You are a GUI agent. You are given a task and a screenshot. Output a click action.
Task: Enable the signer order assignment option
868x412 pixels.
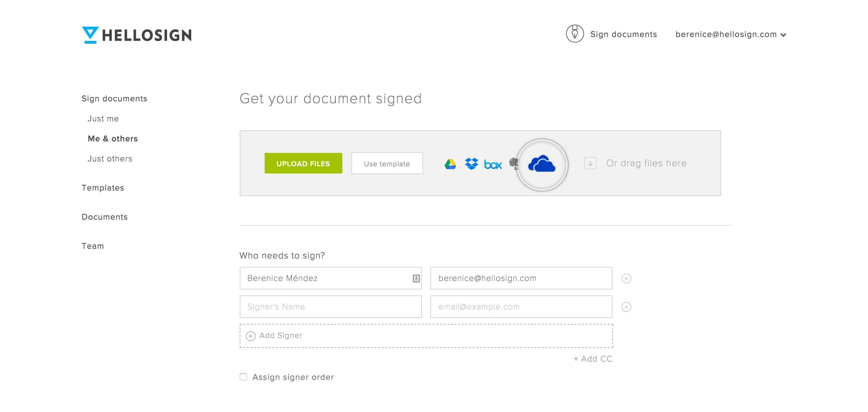(x=242, y=377)
